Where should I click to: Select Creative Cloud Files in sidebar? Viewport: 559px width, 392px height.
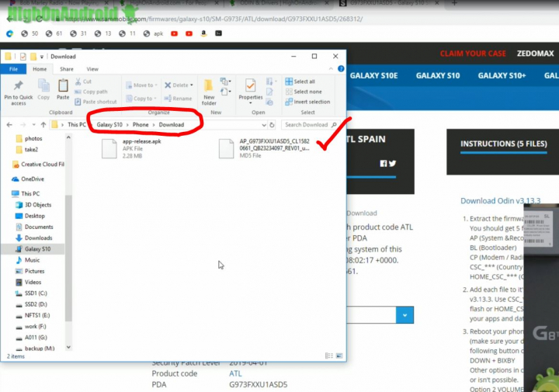pyautogui.click(x=38, y=165)
